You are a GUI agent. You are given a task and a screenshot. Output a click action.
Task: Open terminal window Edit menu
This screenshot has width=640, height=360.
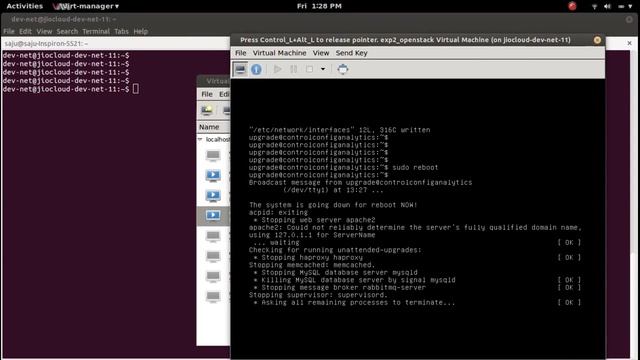point(25,31)
